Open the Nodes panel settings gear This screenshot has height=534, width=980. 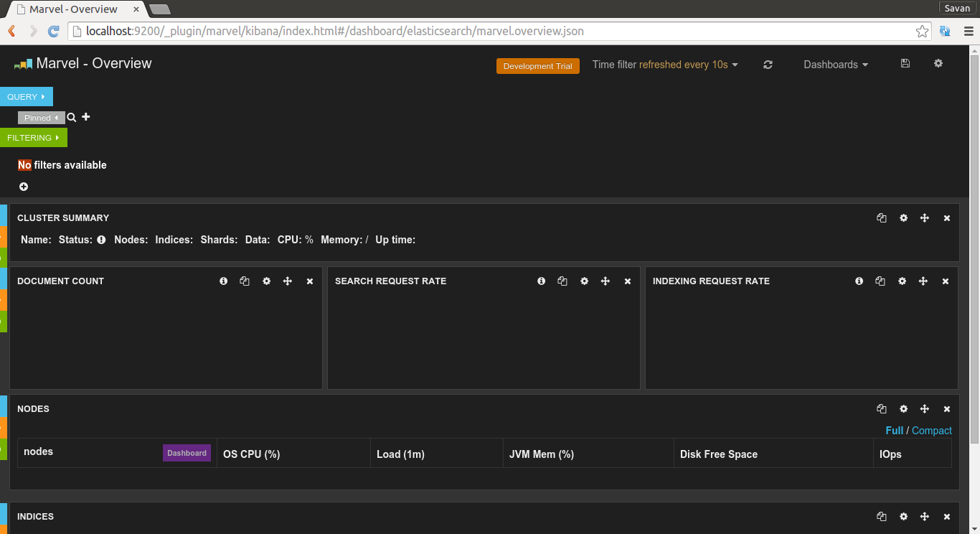click(x=904, y=409)
